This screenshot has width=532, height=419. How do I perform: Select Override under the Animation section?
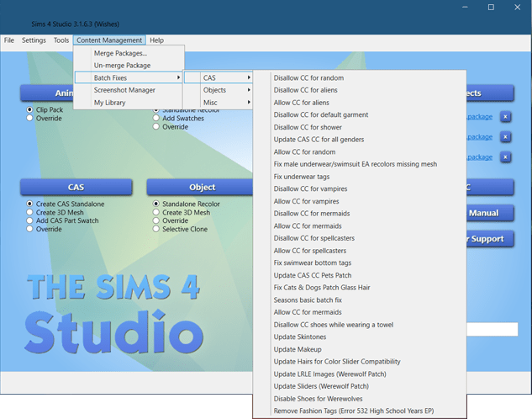[x=29, y=118]
